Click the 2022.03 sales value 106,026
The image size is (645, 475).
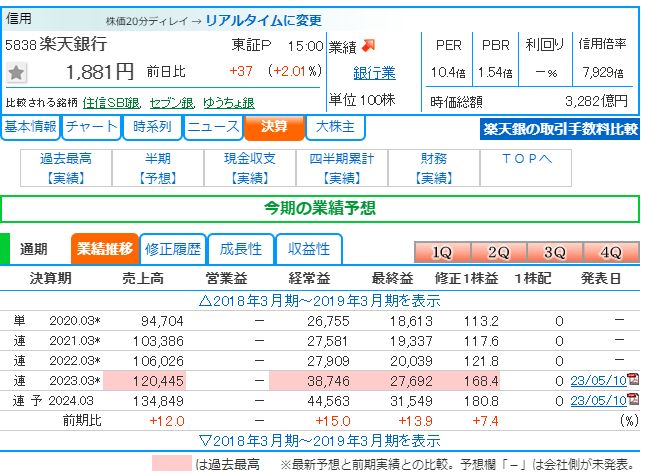coord(158,361)
